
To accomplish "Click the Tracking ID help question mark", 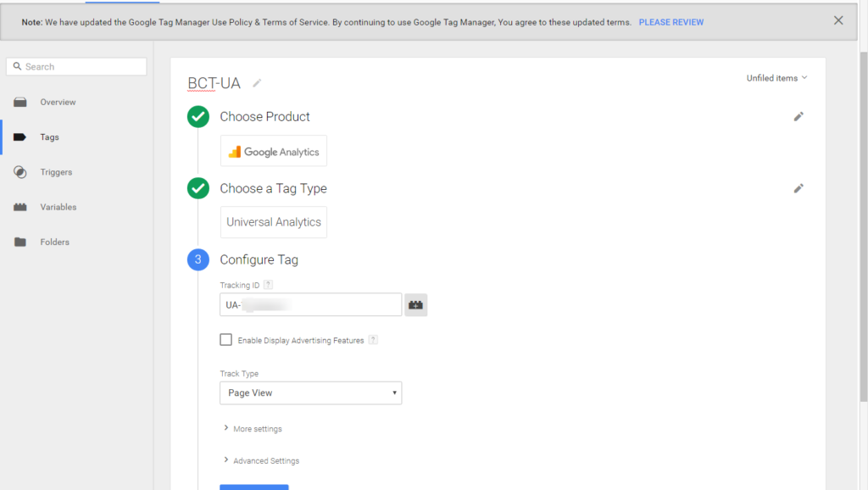I will tap(270, 284).
